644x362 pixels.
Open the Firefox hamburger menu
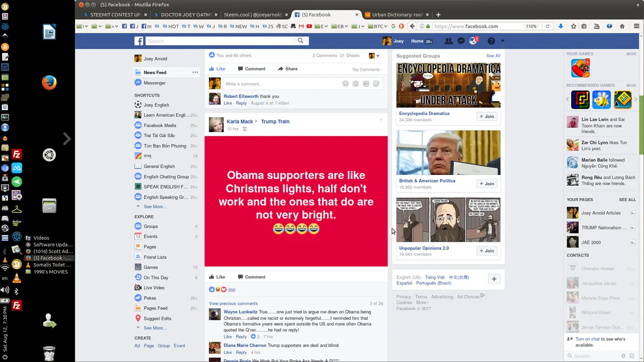coord(636,26)
